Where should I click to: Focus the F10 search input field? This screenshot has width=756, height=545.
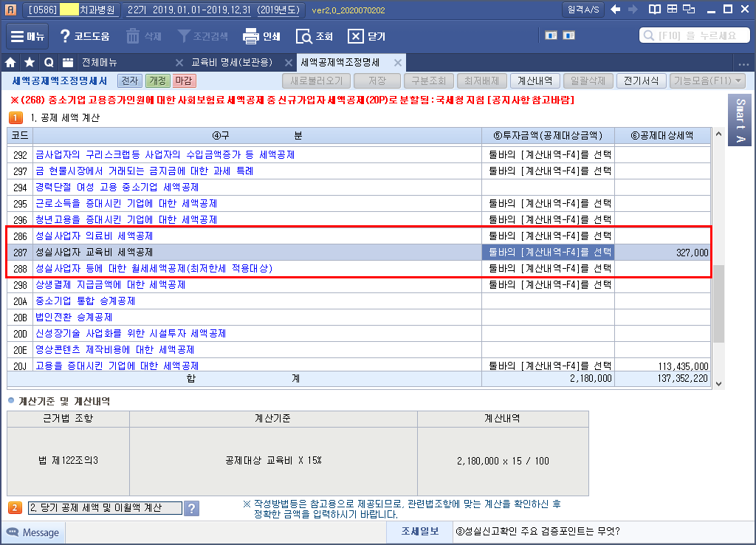(694, 35)
